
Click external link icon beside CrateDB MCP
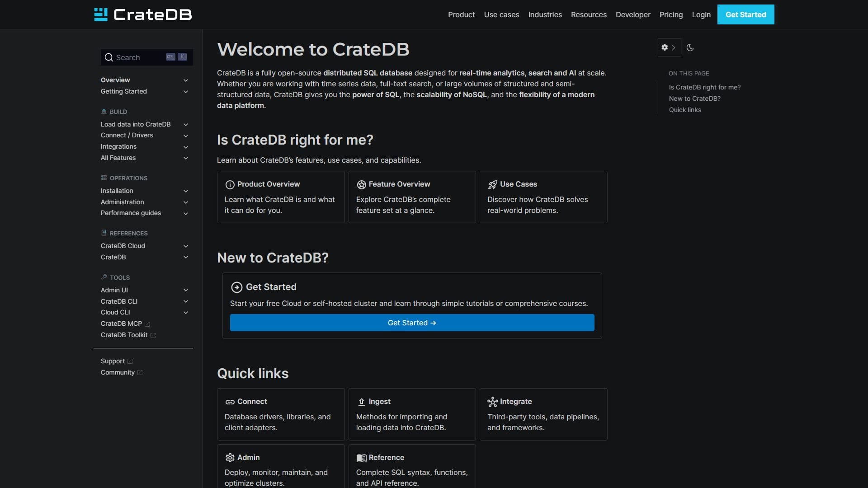(x=147, y=324)
